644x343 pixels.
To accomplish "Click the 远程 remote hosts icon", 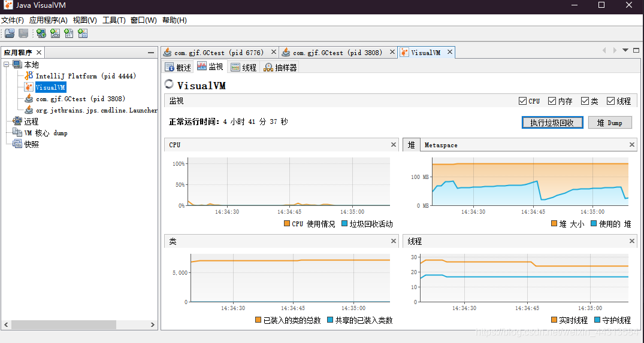I will pos(17,121).
